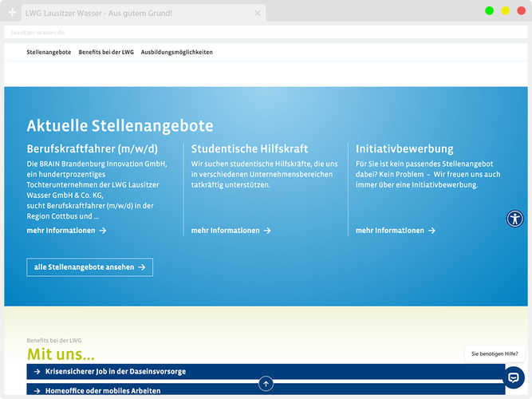This screenshot has height=399, width=532.
Task: Click the browser address bar
Action: pos(239,32)
